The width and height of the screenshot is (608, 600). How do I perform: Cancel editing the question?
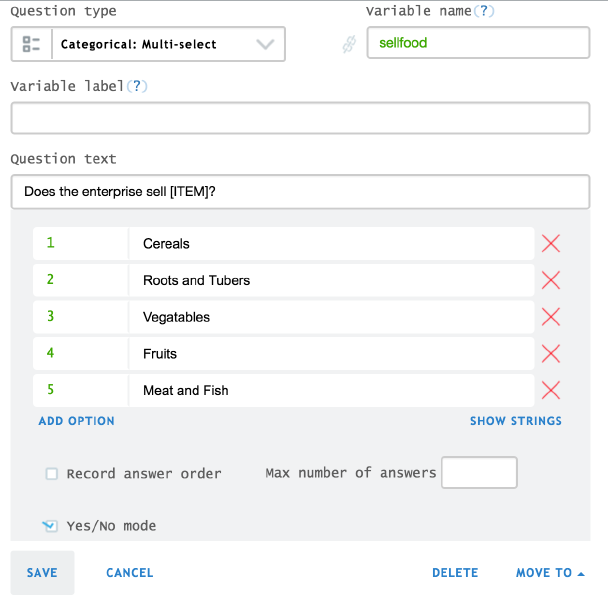click(x=130, y=573)
